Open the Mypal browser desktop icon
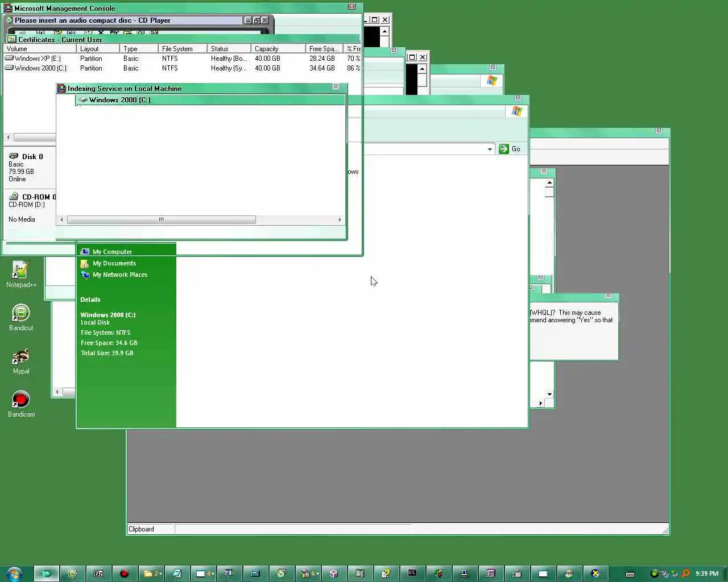 coord(21,361)
